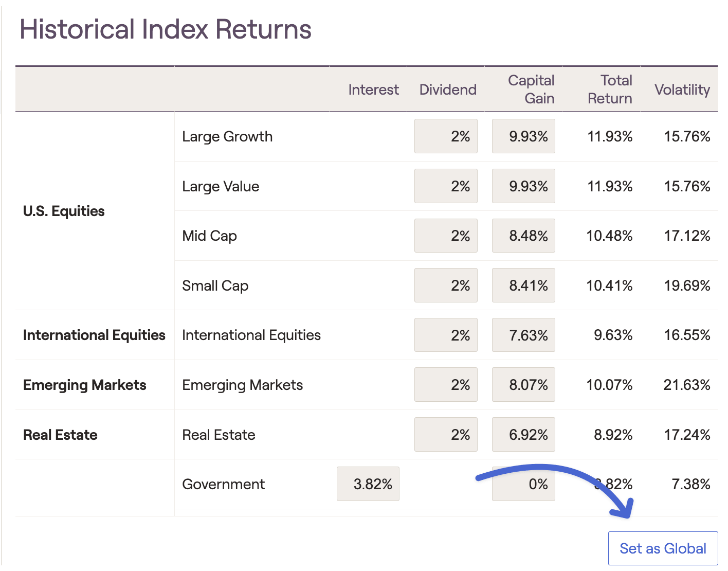Edit the Large Growth capital gain field
This screenshot has width=728, height=571.
[523, 136]
